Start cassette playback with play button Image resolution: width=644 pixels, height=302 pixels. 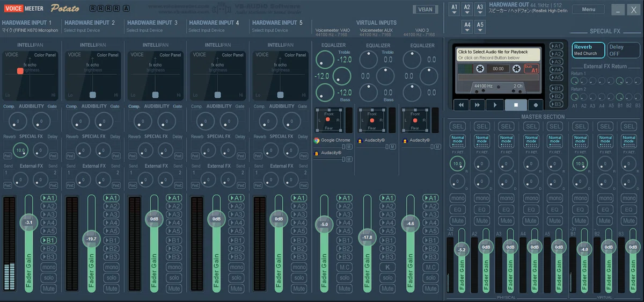pos(494,105)
